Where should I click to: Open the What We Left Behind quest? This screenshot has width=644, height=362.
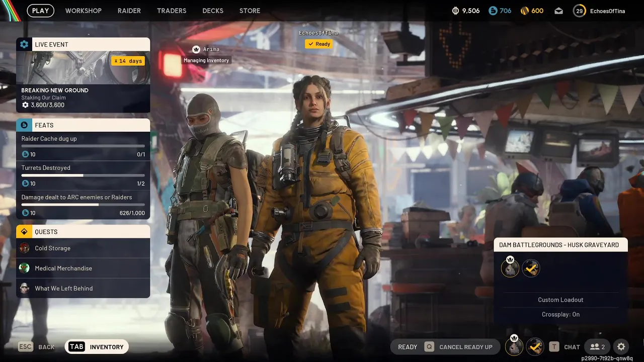83,289
